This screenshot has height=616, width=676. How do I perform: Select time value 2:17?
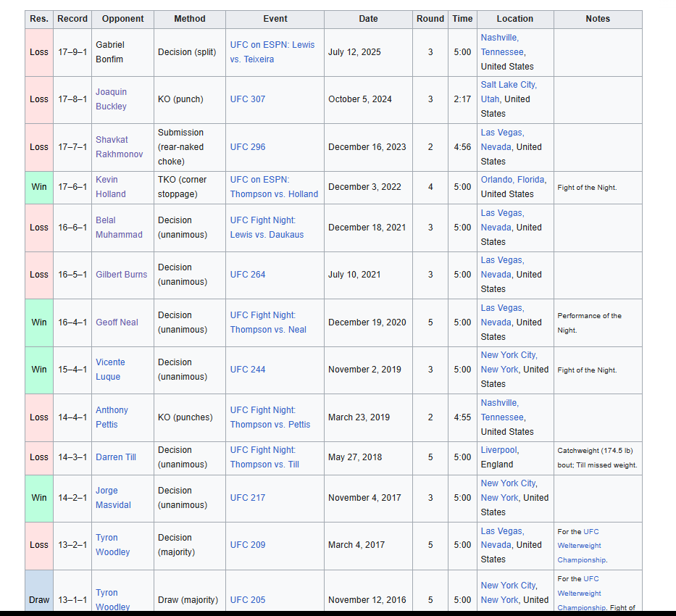462,99
